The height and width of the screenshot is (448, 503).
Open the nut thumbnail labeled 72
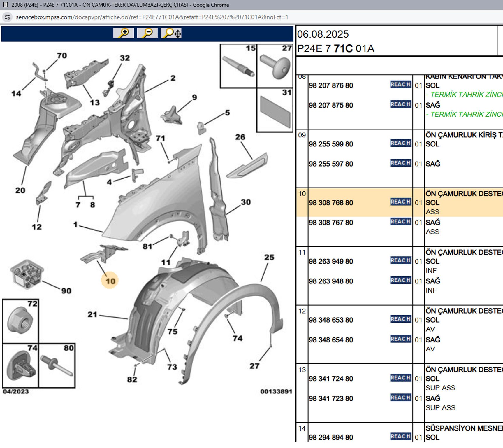pos(20,321)
